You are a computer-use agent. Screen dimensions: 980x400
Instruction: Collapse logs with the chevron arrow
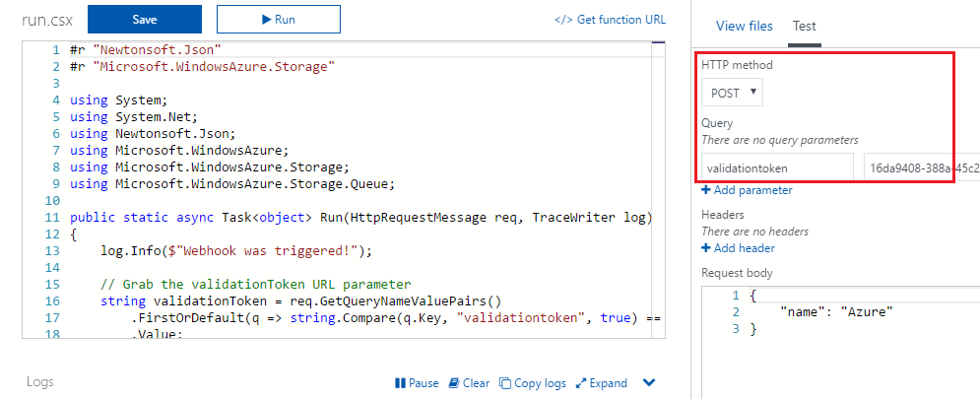coord(649,382)
